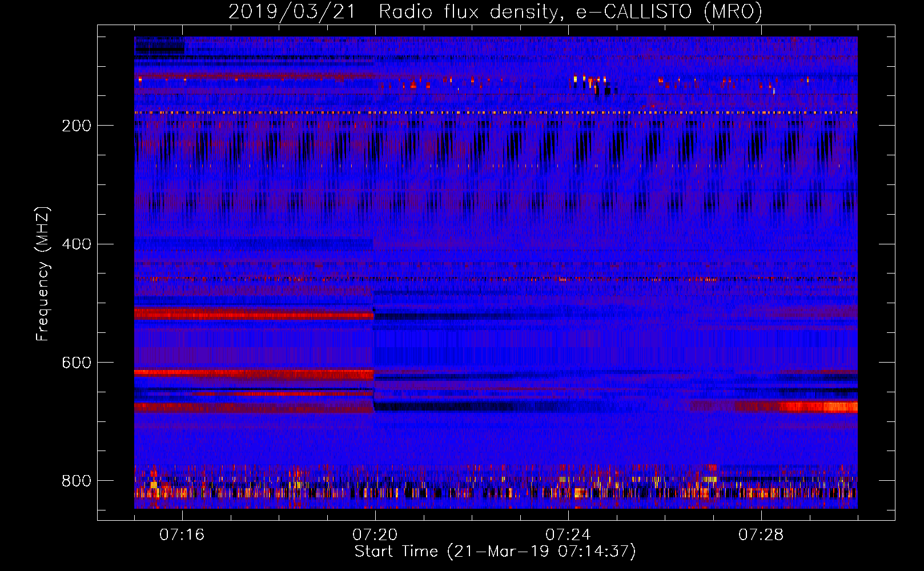This screenshot has width=924, height=571.
Task: Select the 07:16 time tick label
Action: tap(182, 535)
